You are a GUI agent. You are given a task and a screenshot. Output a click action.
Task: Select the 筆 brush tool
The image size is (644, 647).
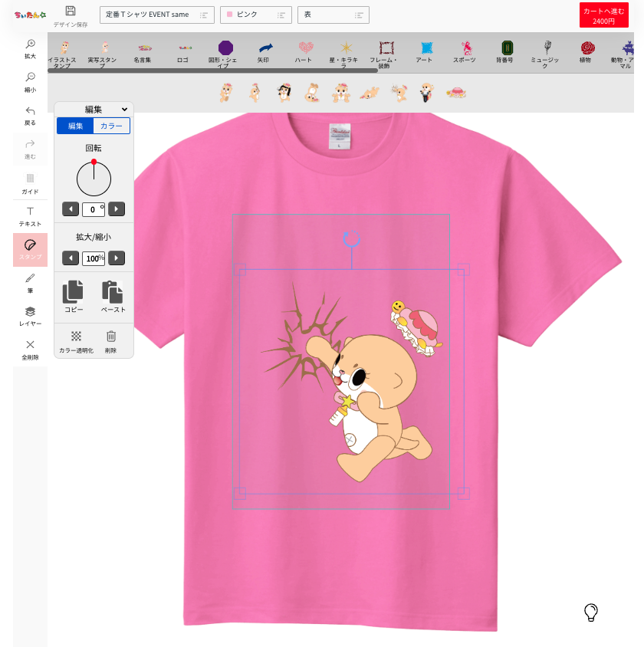coord(29,282)
